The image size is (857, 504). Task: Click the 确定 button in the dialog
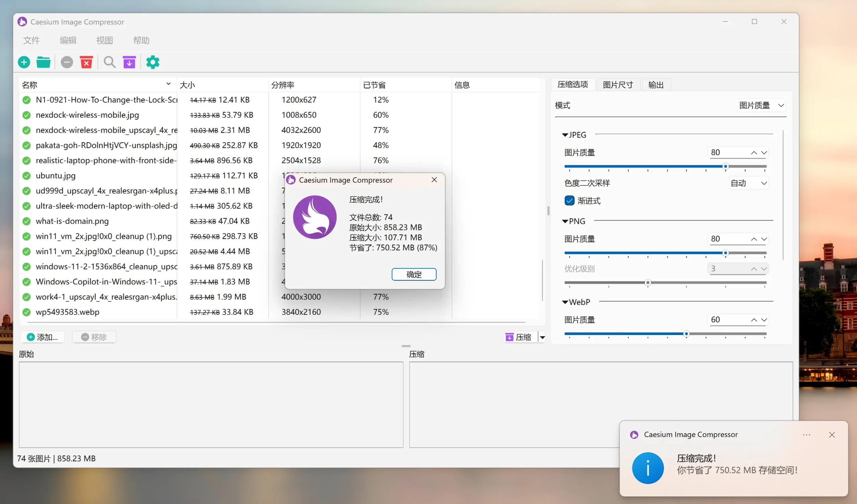pyautogui.click(x=413, y=274)
